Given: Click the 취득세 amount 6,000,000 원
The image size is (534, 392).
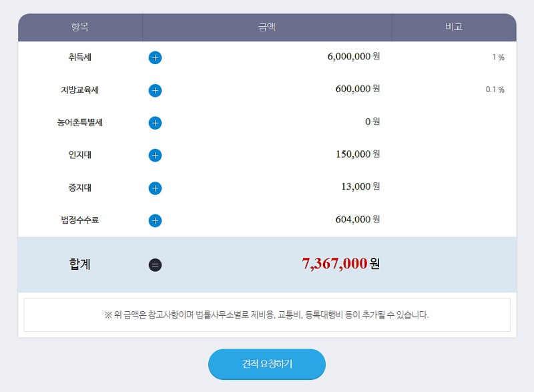Looking at the screenshot, I should coord(354,56).
